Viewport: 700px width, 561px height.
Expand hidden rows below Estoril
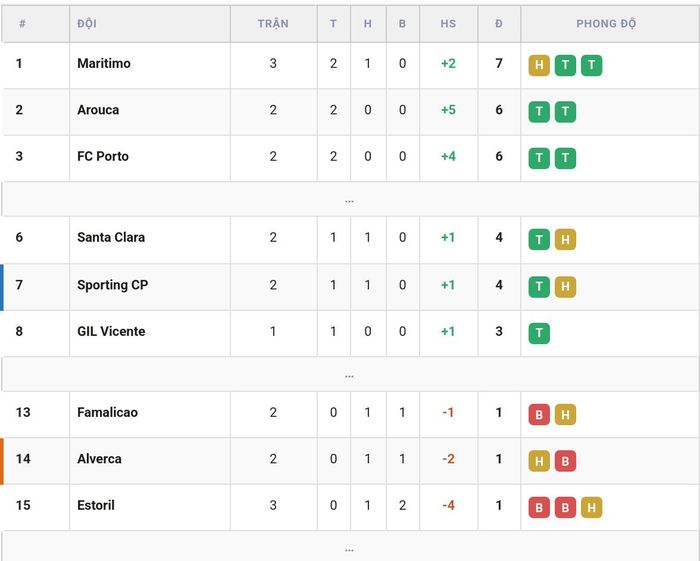[x=350, y=548]
